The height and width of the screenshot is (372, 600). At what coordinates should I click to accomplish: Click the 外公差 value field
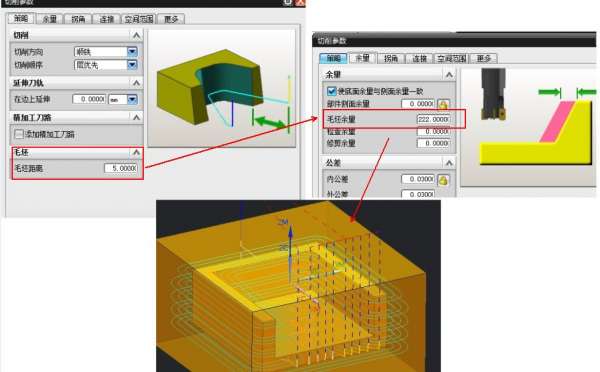click(x=417, y=194)
